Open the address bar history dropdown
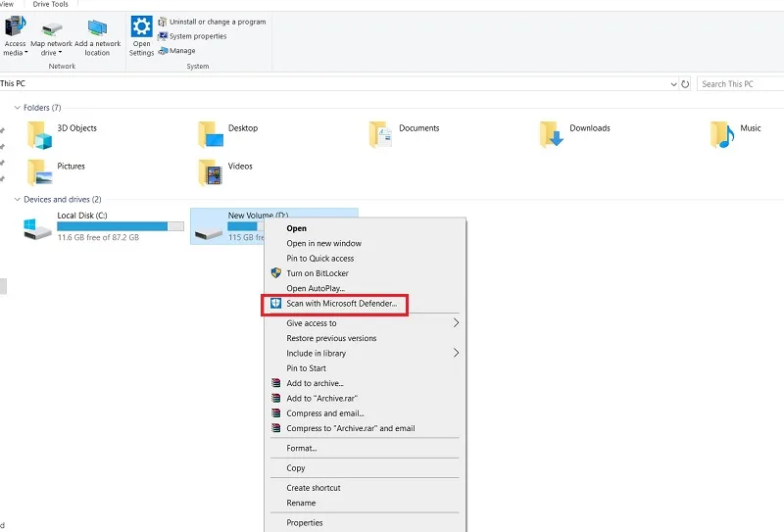784x532 pixels. coord(673,84)
